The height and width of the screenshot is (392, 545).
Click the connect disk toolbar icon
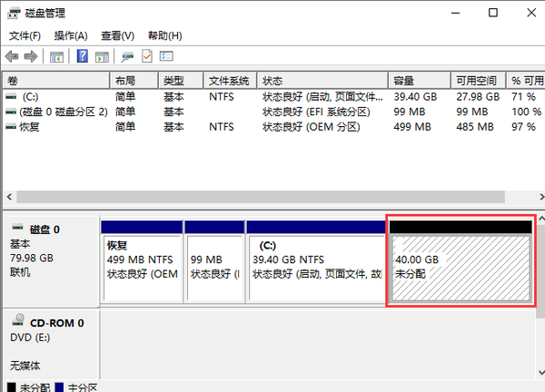128,56
